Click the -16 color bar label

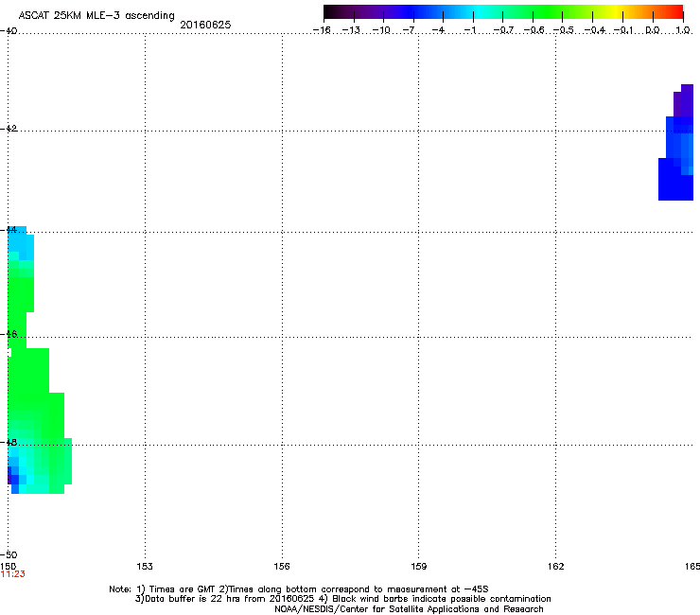[x=322, y=30]
